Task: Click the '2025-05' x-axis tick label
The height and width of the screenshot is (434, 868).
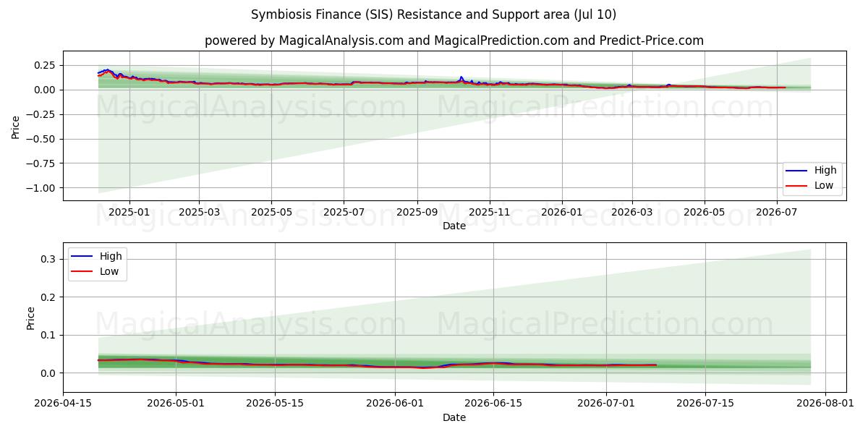Action: coord(271,212)
